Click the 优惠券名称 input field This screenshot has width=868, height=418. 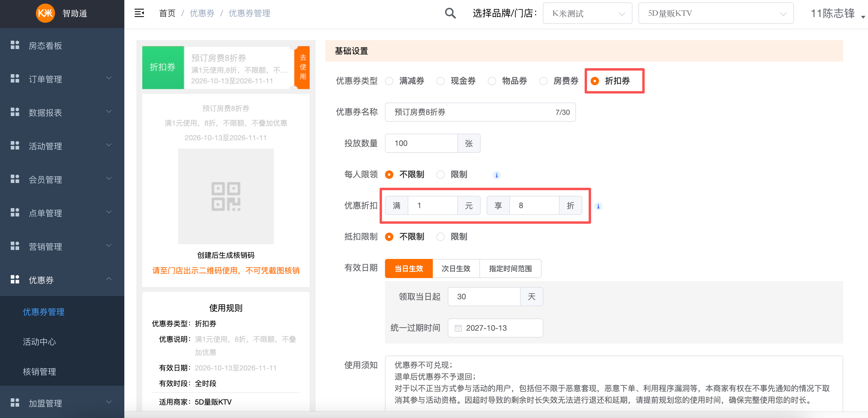click(x=480, y=112)
